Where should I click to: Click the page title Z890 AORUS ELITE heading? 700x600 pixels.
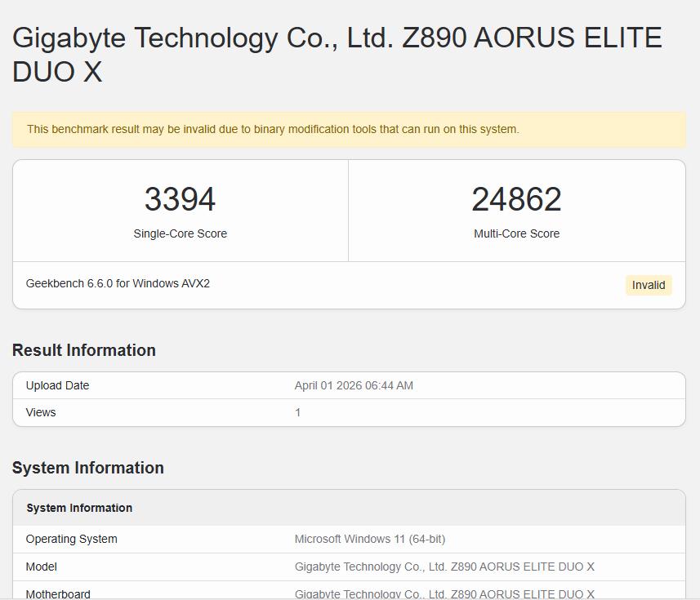pyautogui.click(x=337, y=54)
